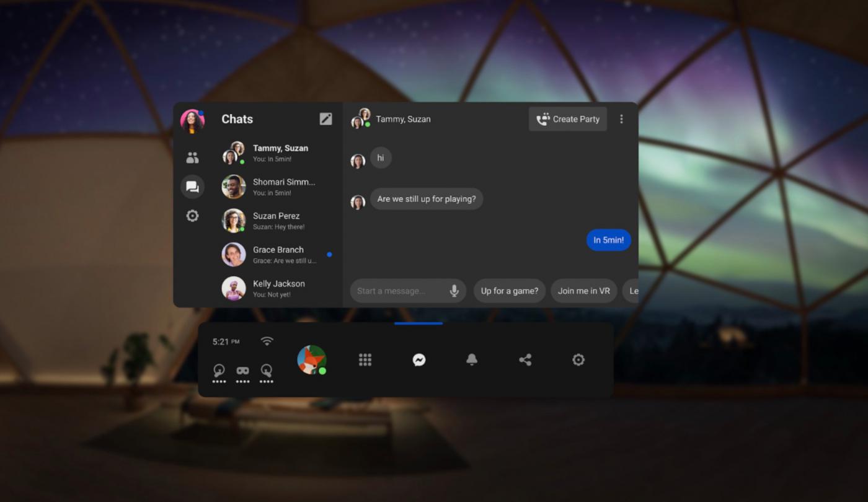868x502 pixels.
Task: Click 'Are we still up for playing?' message
Action: click(427, 199)
